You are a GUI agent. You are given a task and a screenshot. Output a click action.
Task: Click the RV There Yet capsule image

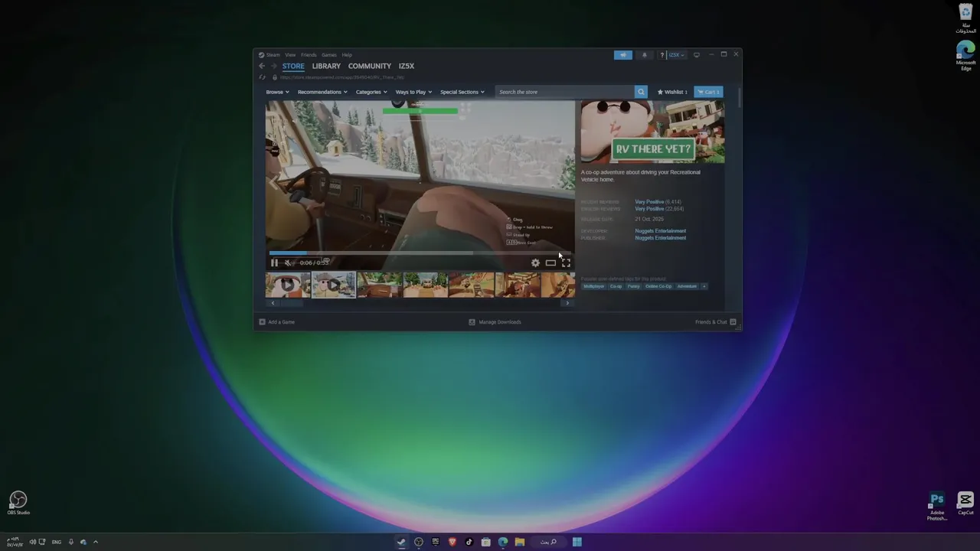(x=652, y=132)
